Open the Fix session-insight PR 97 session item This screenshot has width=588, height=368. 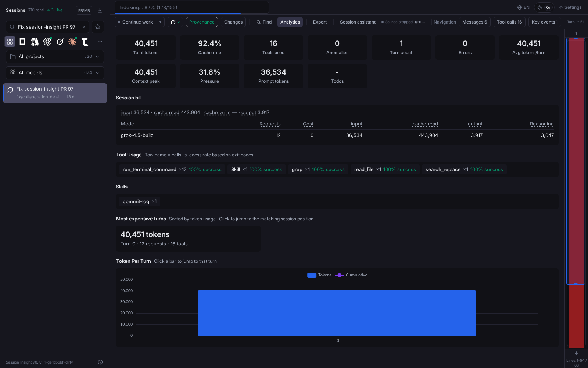(55, 93)
